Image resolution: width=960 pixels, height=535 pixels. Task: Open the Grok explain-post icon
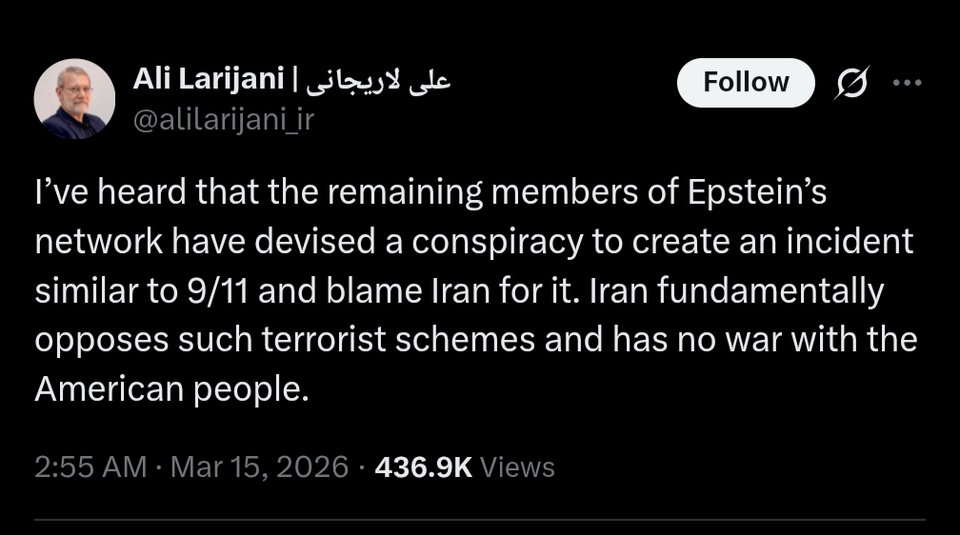851,83
